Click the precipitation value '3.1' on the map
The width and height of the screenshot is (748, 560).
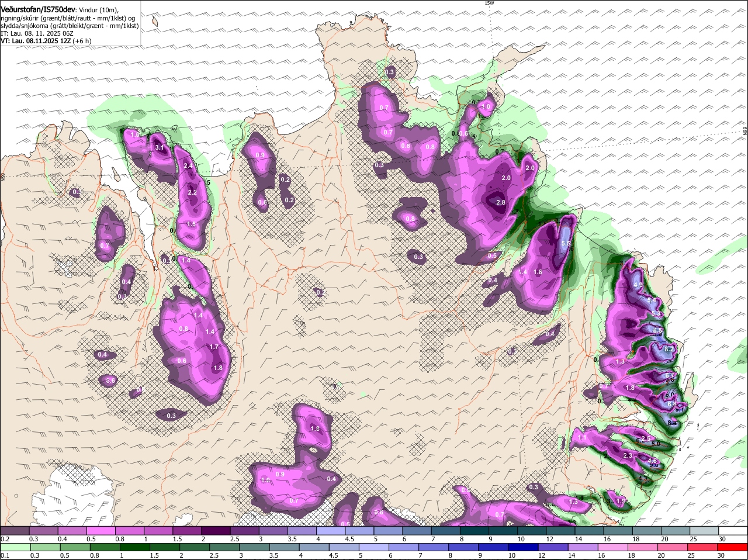pos(160,147)
